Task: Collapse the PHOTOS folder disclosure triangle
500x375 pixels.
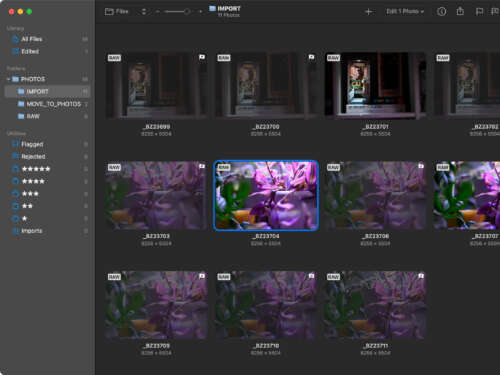Action: (x=8, y=79)
